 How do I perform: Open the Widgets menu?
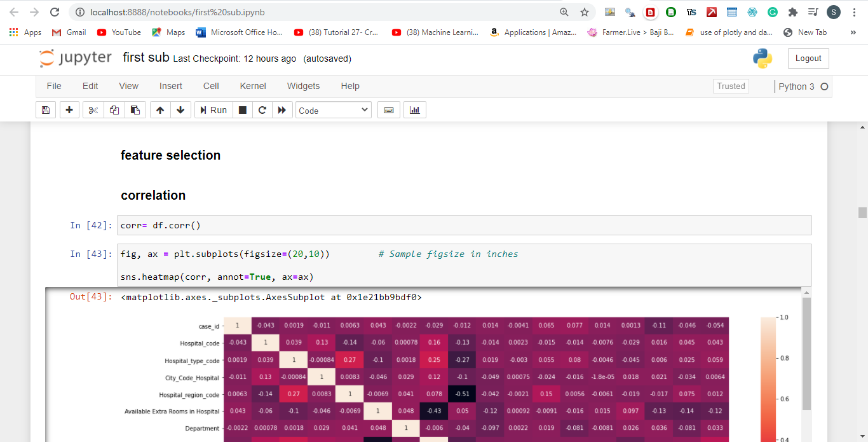(x=303, y=86)
